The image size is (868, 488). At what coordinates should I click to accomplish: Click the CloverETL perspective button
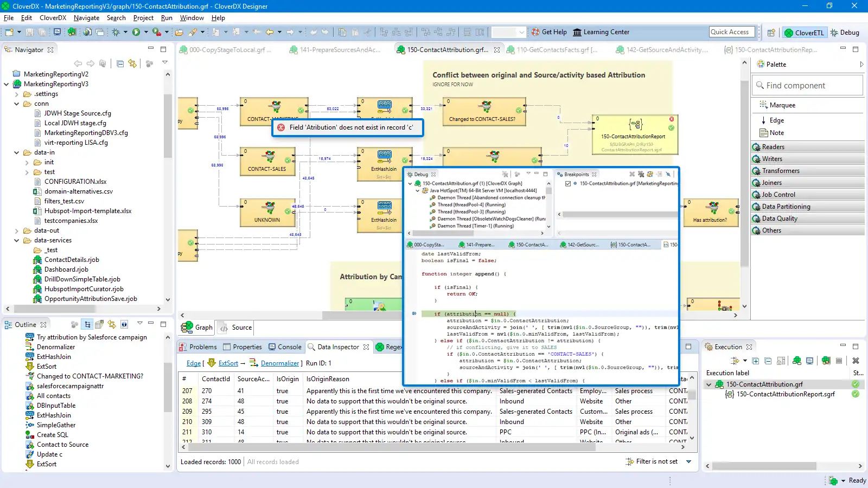[x=804, y=33]
